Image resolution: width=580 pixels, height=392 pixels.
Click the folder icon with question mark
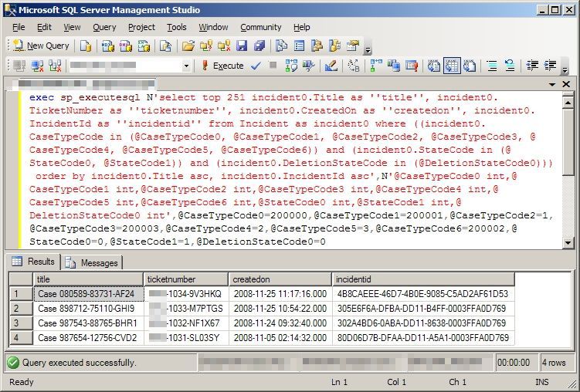click(x=206, y=46)
